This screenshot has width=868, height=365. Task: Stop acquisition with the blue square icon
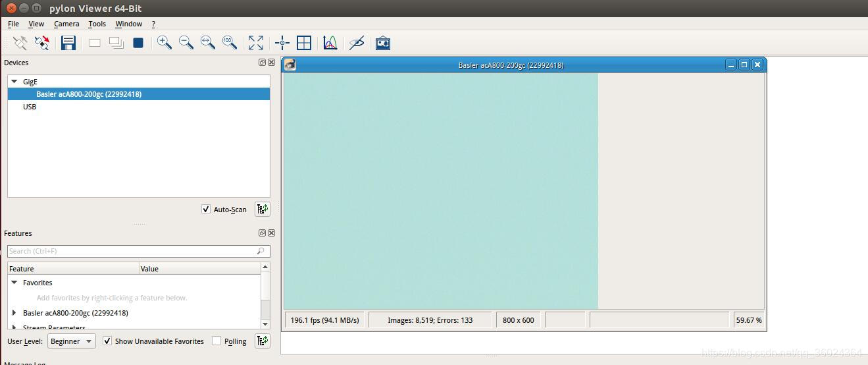tap(138, 43)
